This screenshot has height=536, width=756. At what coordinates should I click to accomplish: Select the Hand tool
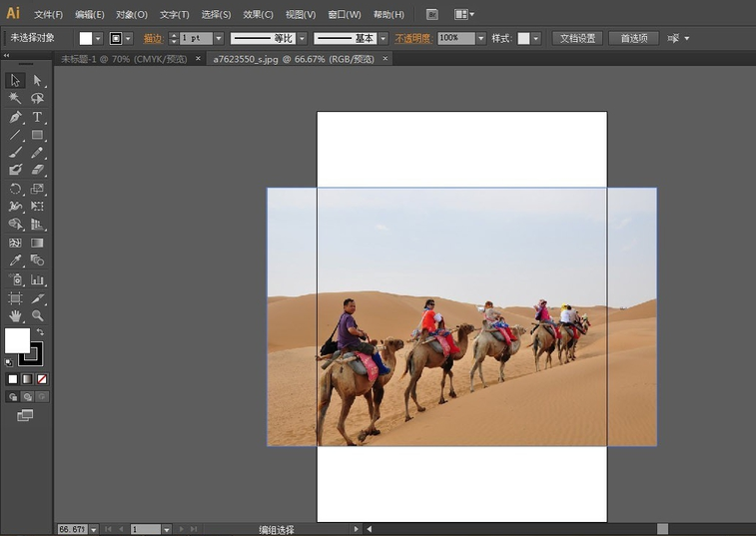[15, 315]
